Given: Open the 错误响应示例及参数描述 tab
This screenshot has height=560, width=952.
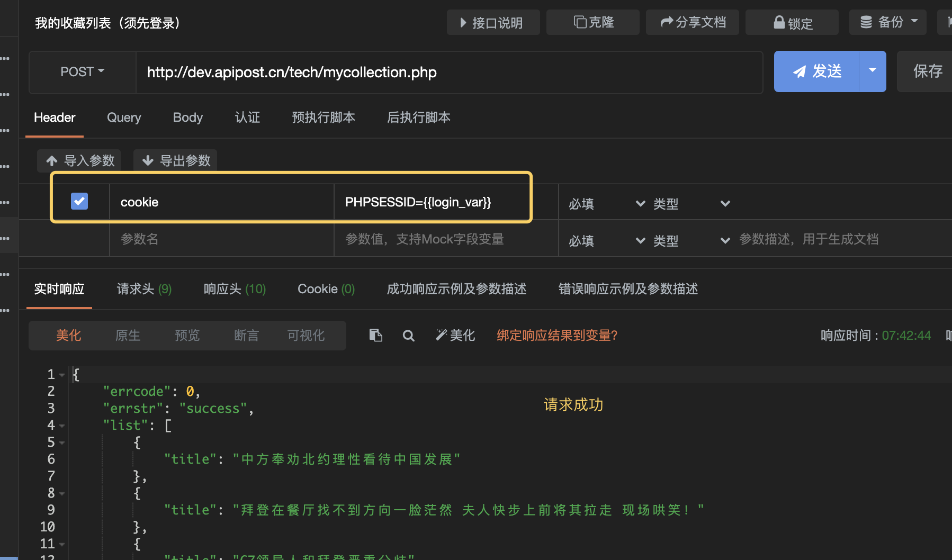Looking at the screenshot, I should pyautogui.click(x=628, y=289).
